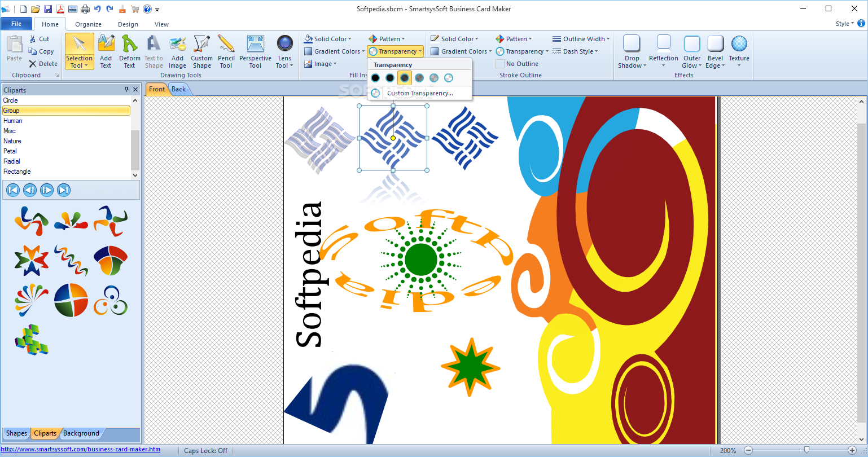Image resolution: width=868 pixels, height=457 pixels.
Task: Insert the green 3D cubes clipart
Action: (32, 340)
